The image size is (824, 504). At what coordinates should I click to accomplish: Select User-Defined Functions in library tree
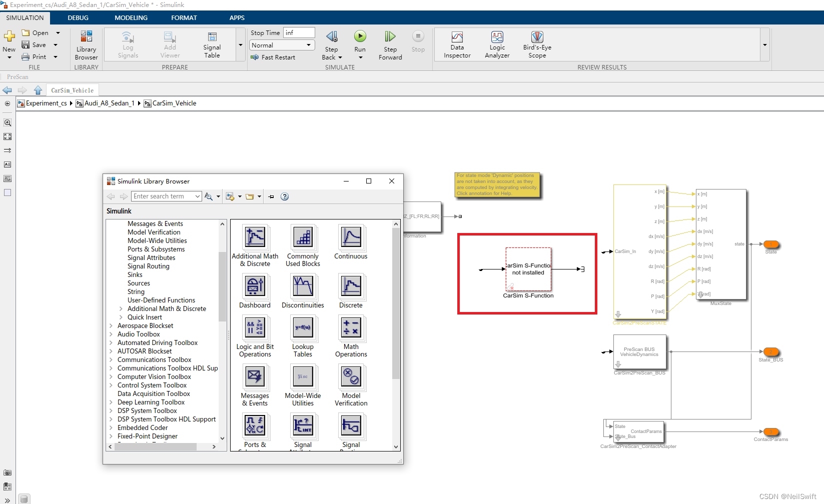pos(161,300)
